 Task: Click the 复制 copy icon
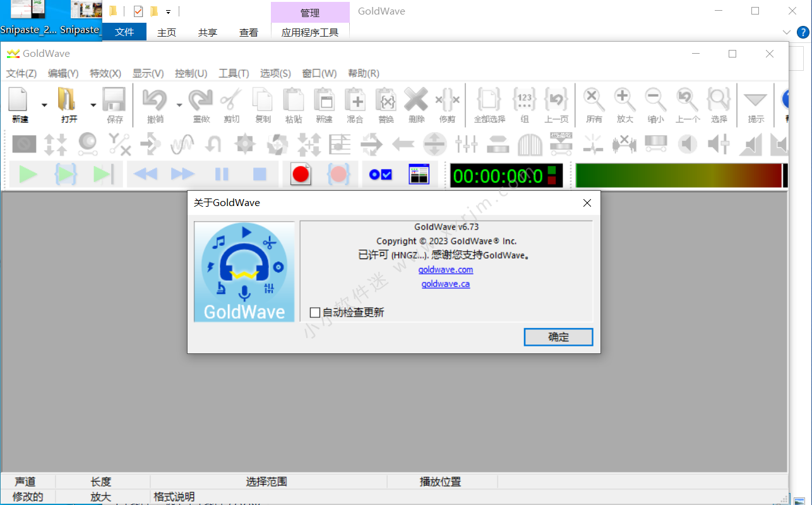pyautogui.click(x=262, y=100)
